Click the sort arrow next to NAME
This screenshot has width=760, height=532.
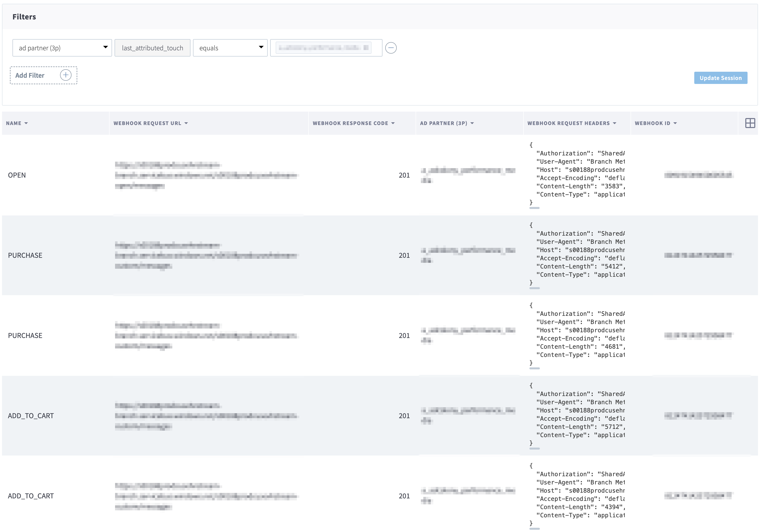point(26,124)
